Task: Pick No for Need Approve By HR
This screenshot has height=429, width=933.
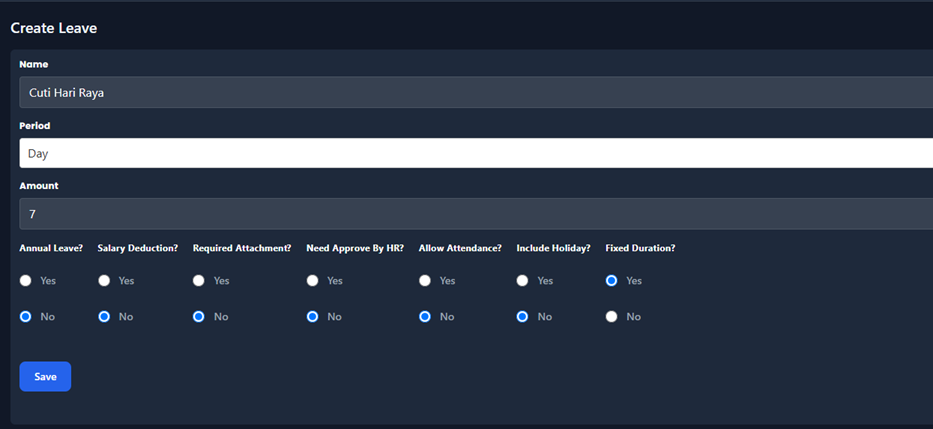Action: 312,317
